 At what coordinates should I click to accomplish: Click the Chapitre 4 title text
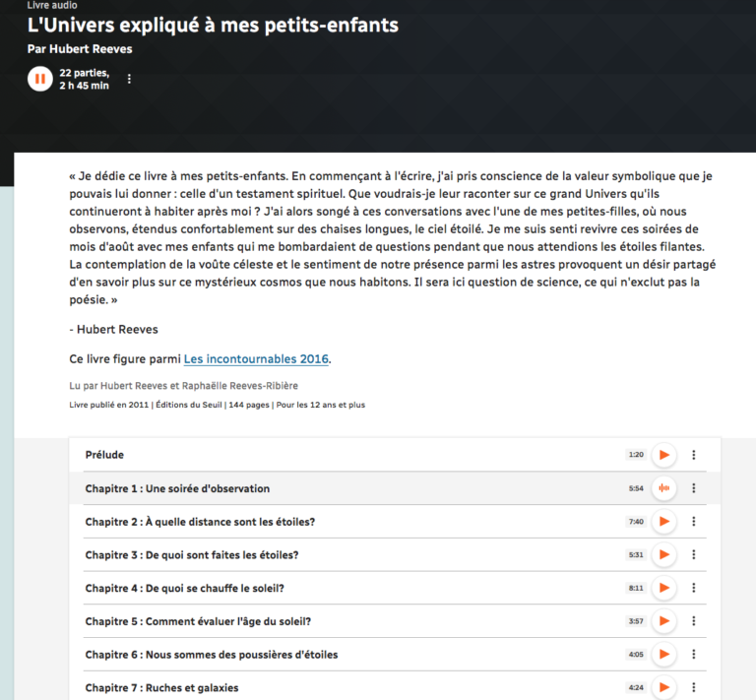pyautogui.click(x=184, y=588)
